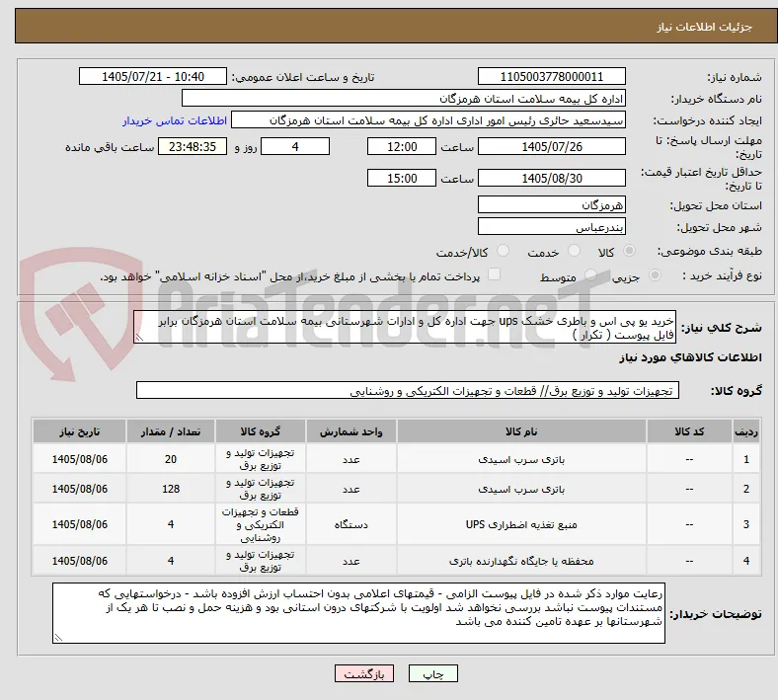Click the ردیف column header
The width and height of the screenshot is (778, 700).
point(746,431)
